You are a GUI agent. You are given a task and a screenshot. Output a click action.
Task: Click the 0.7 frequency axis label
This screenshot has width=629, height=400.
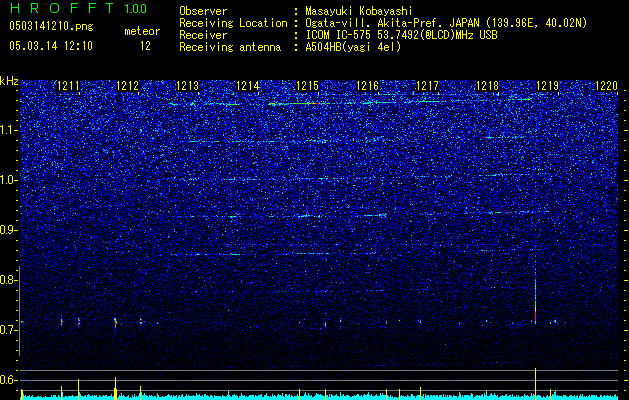pos(9,330)
